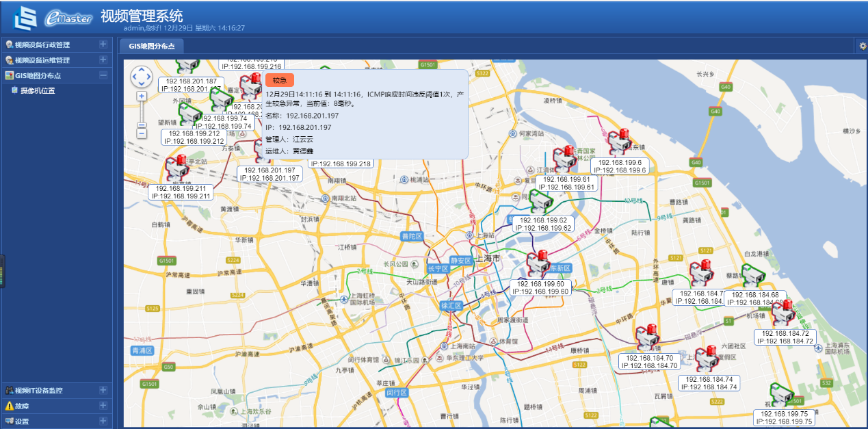
Task: Select the 摄像机位置 tree item
Action: coord(38,90)
